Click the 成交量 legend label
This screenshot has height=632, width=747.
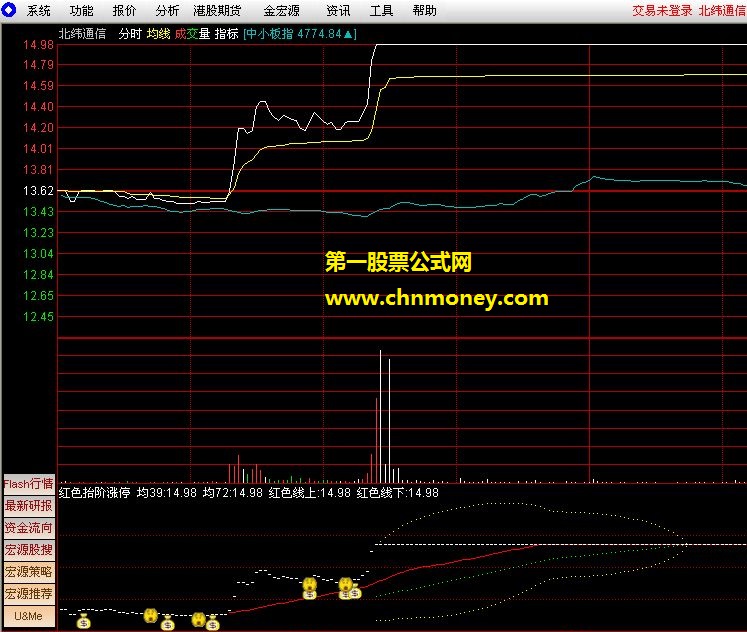(x=192, y=34)
